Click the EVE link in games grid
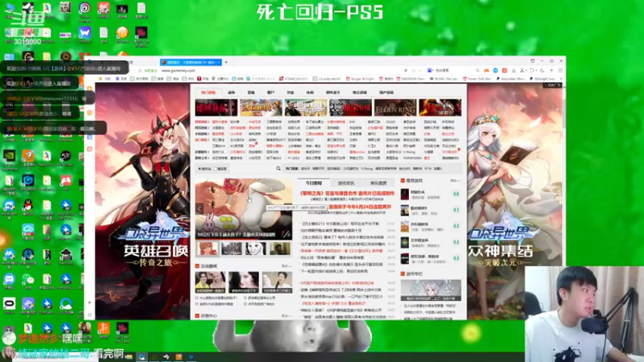The width and height of the screenshot is (644, 362). click(x=352, y=122)
